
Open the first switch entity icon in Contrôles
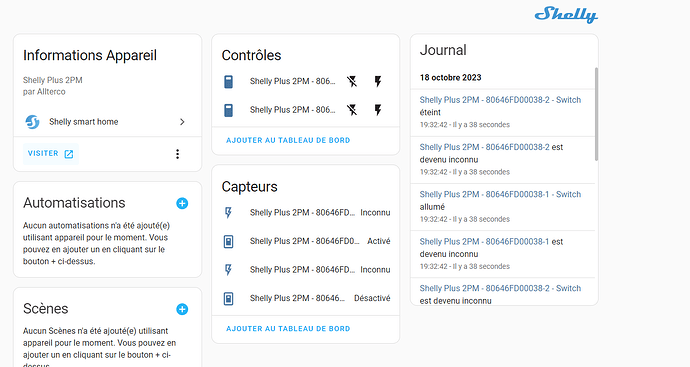point(228,81)
